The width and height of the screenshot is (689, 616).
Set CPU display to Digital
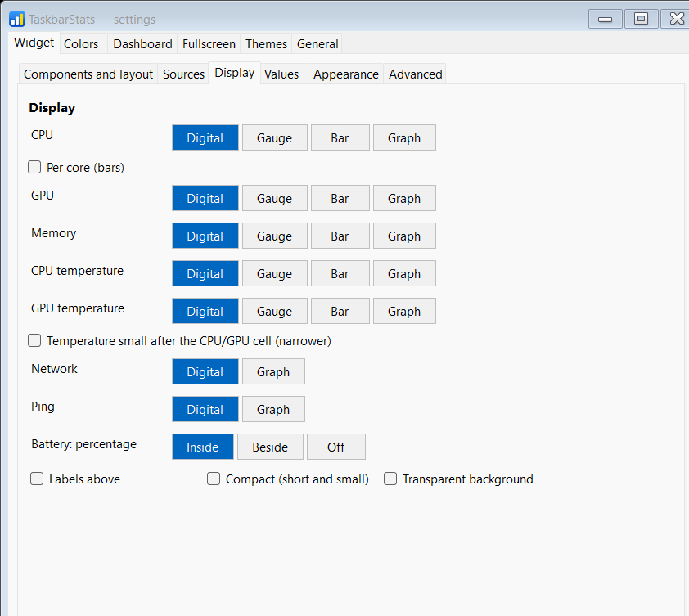coord(205,137)
